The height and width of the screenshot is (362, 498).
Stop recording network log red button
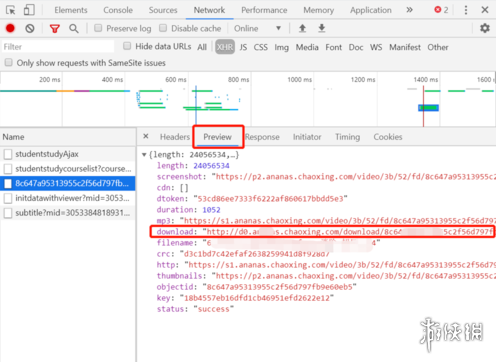[10, 29]
